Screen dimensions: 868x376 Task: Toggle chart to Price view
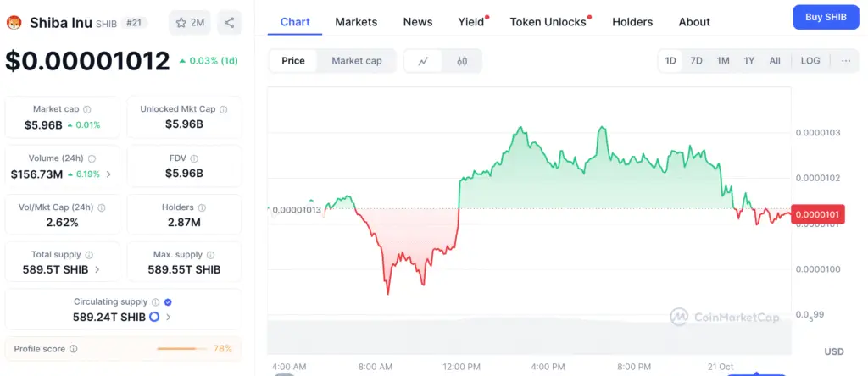(293, 61)
